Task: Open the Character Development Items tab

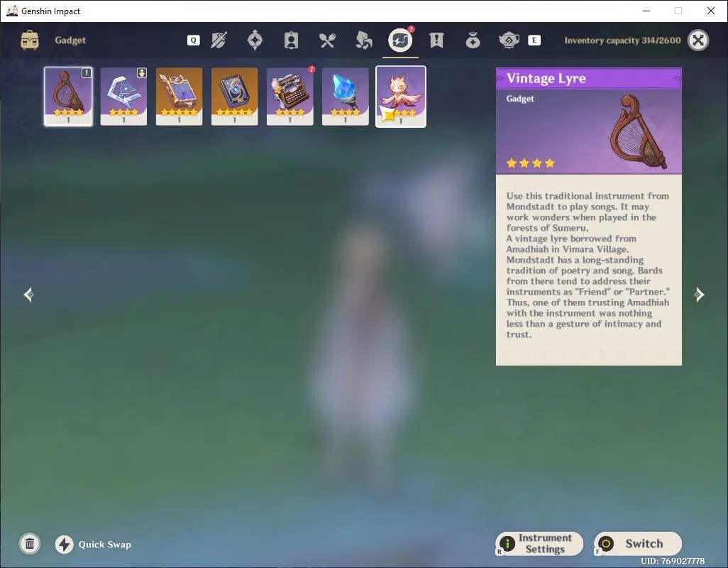Action: (291, 40)
